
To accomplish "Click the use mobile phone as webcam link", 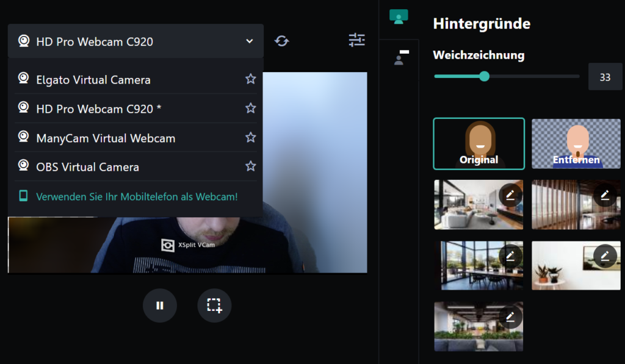I will [136, 196].
